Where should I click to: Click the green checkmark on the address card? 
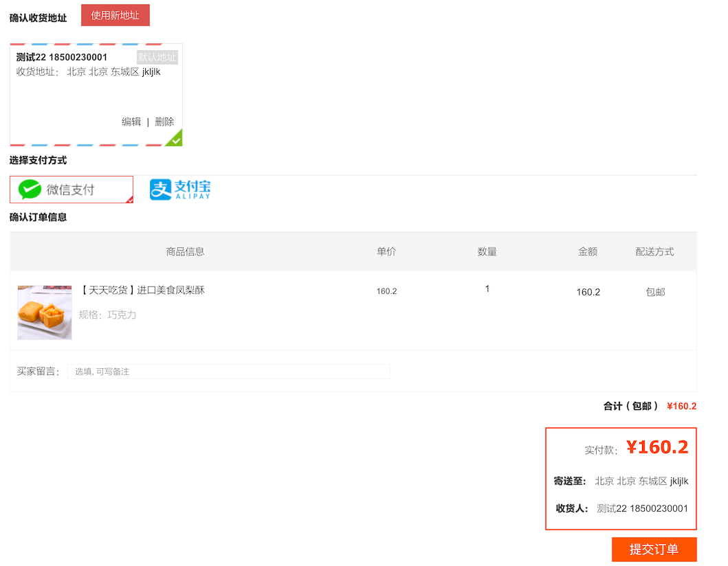(x=176, y=140)
